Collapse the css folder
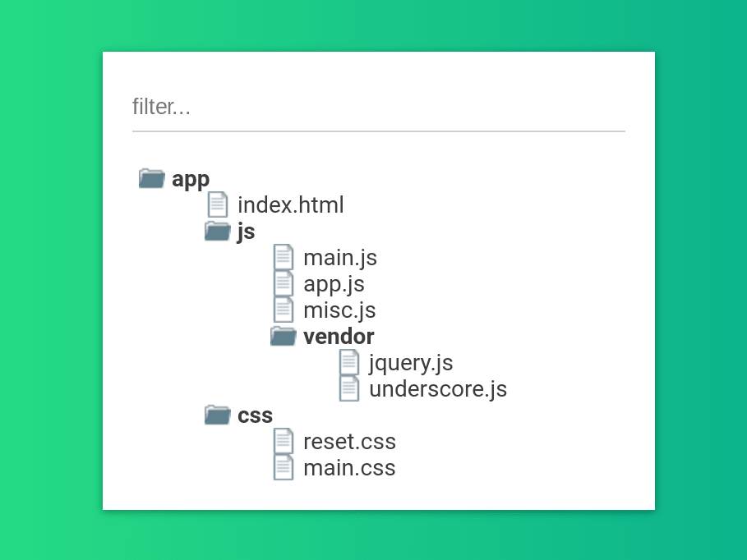The height and width of the screenshot is (560, 747). 255,415
